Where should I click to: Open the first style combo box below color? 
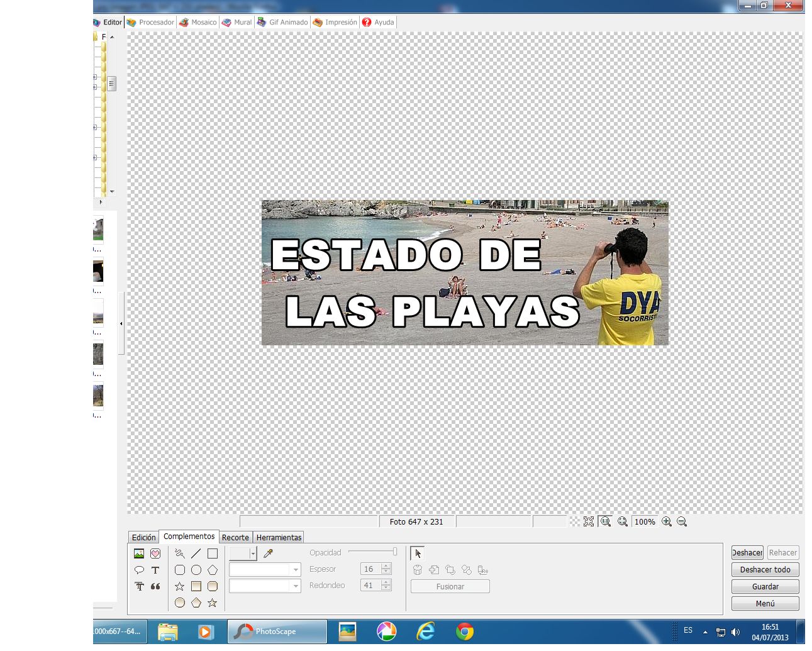[x=265, y=570]
